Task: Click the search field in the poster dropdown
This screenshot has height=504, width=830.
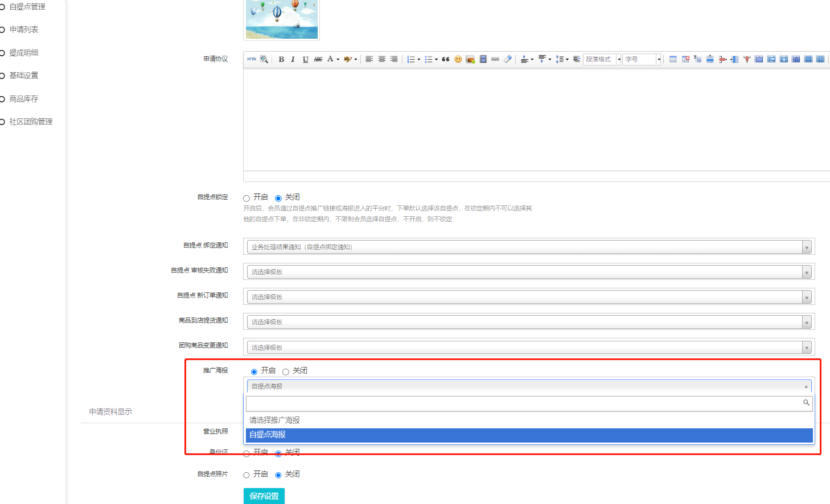Action: (x=524, y=403)
